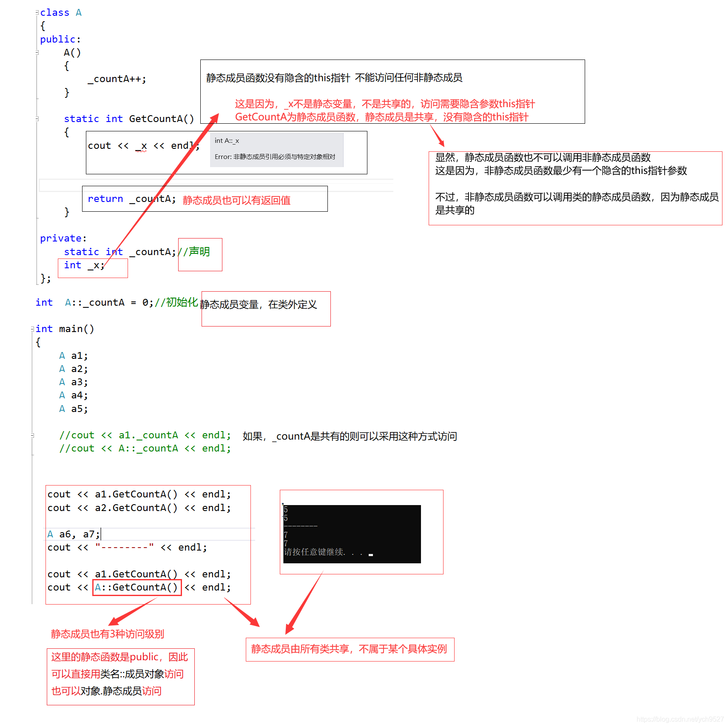Click the 'A a4;' declaration

tap(74, 395)
